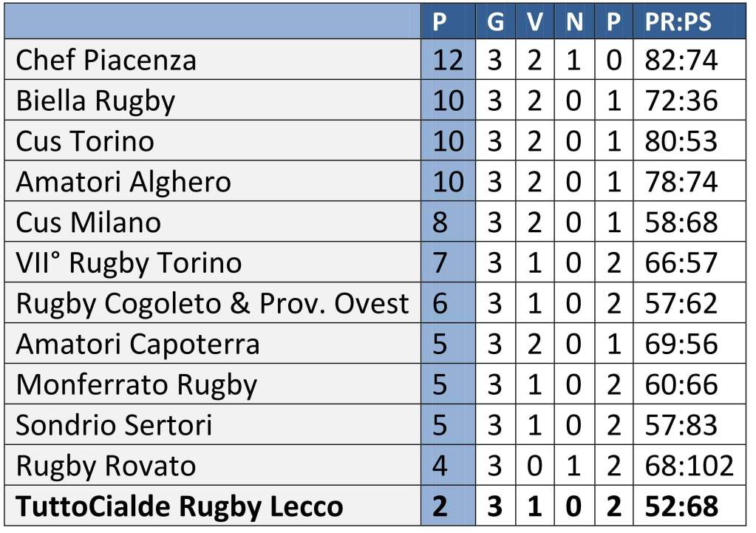The image size is (756, 533).
Task: Select the Biella Rugby row label
Action: [x=95, y=101]
